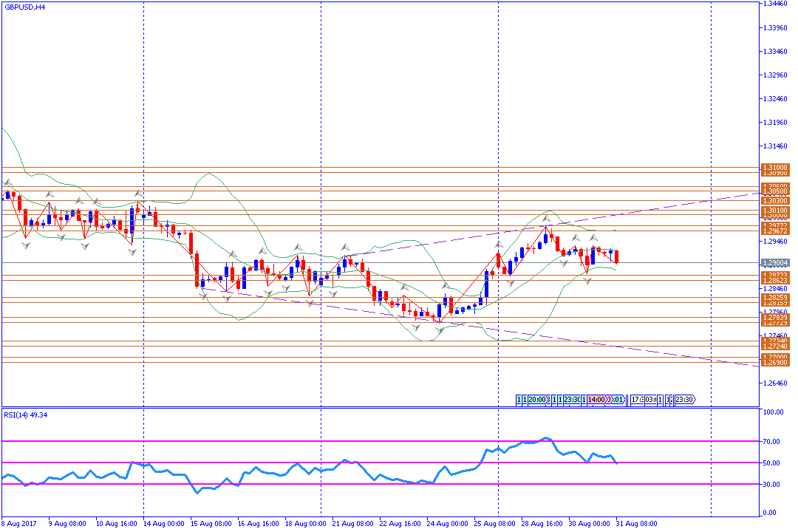The width and height of the screenshot is (798, 532).
Task: Select the 20:00 news event flag
Action: click(537, 400)
